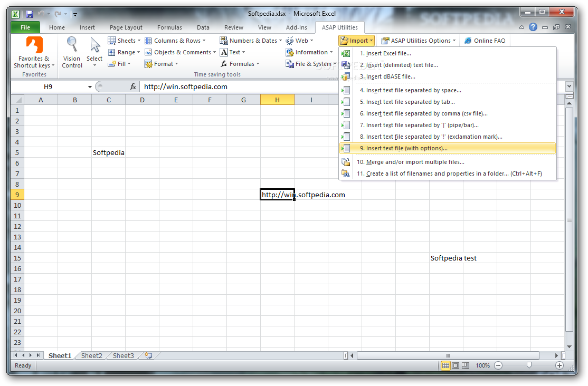Expand the Text dropdown
This screenshot has width=588, height=386.
click(x=232, y=52)
